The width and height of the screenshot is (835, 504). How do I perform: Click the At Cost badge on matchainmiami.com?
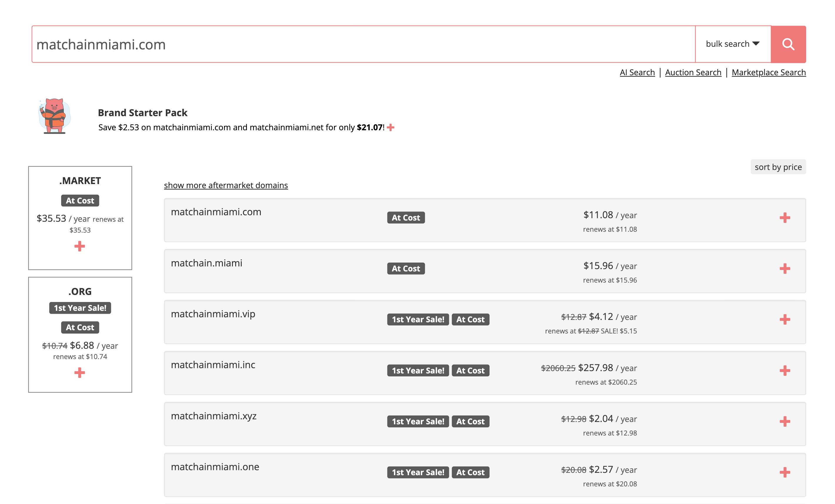[406, 217]
